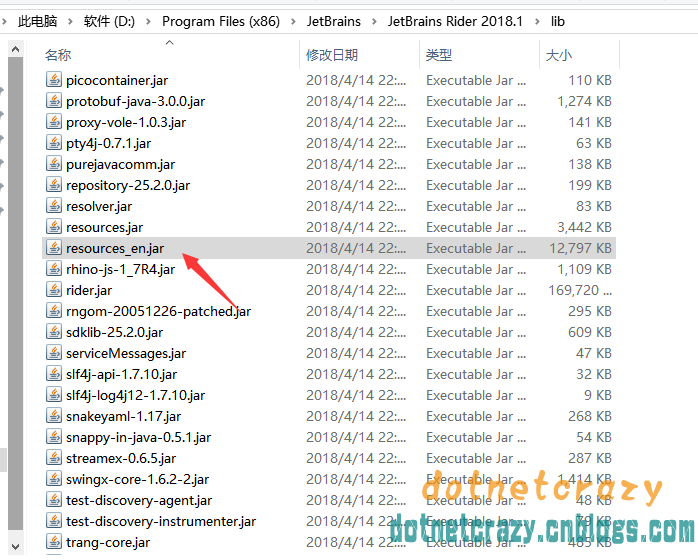Select the file name rider.jar
This screenshot has height=560, width=698.
(89, 290)
